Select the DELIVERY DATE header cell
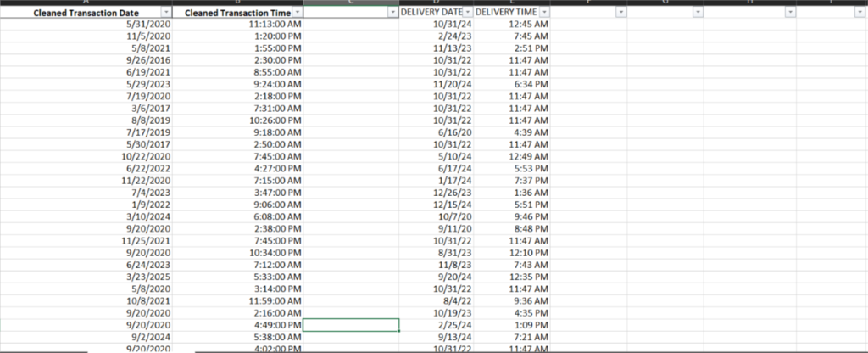This screenshot has width=868, height=353. pyautogui.click(x=437, y=12)
